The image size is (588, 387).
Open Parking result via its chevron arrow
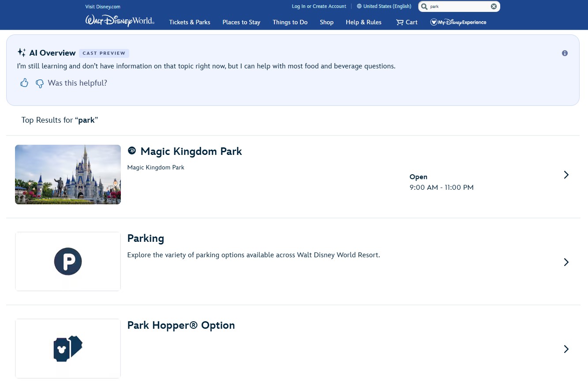coord(566,262)
